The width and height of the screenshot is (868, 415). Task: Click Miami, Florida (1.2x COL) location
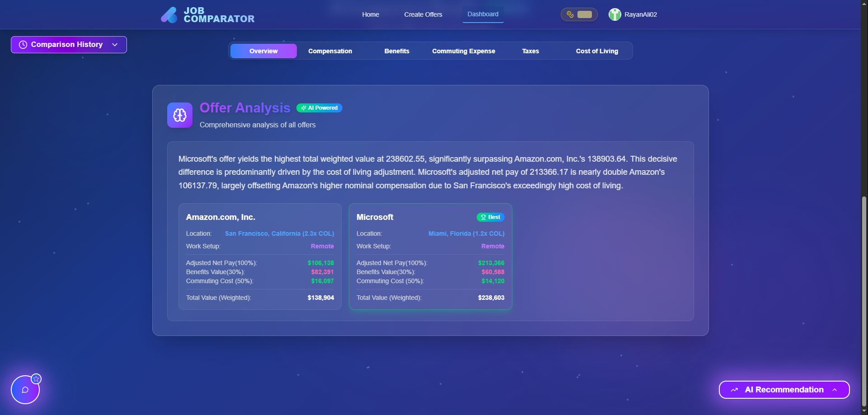click(x=466, y=233)
